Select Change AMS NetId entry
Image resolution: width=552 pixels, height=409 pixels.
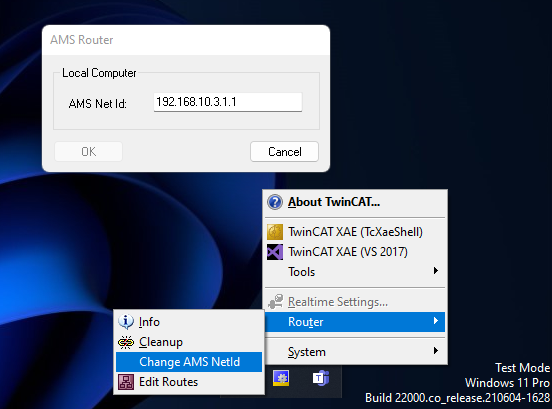point(189,362)
